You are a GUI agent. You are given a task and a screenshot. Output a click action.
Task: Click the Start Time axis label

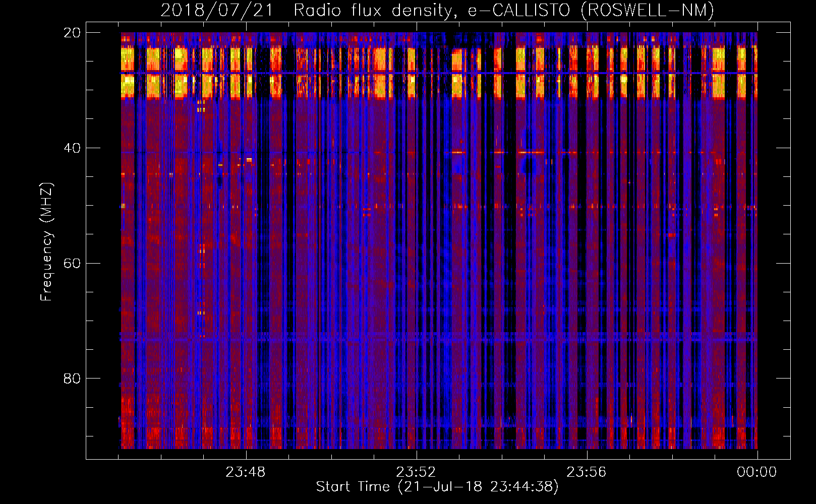pos(437,487)
